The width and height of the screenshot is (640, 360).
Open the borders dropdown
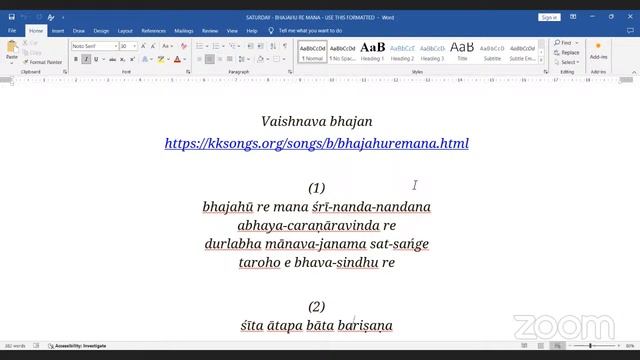pos(284,60)
